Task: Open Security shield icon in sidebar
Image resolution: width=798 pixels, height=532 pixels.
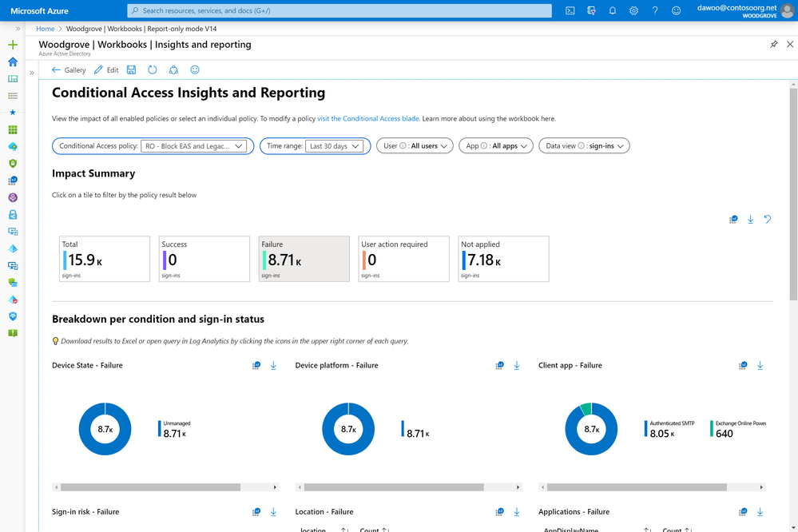Action: tap(13, 164)
